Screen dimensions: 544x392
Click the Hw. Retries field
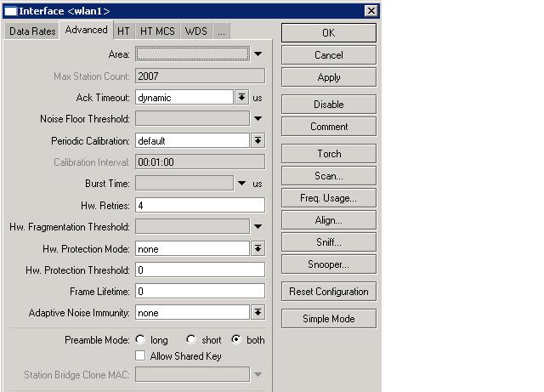tap(201, 205)
